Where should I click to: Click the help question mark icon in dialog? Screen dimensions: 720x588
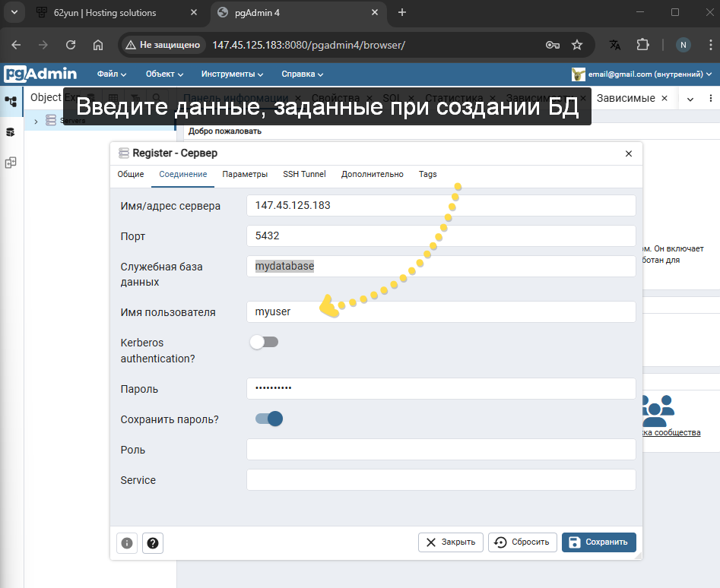tap(152, 542)
